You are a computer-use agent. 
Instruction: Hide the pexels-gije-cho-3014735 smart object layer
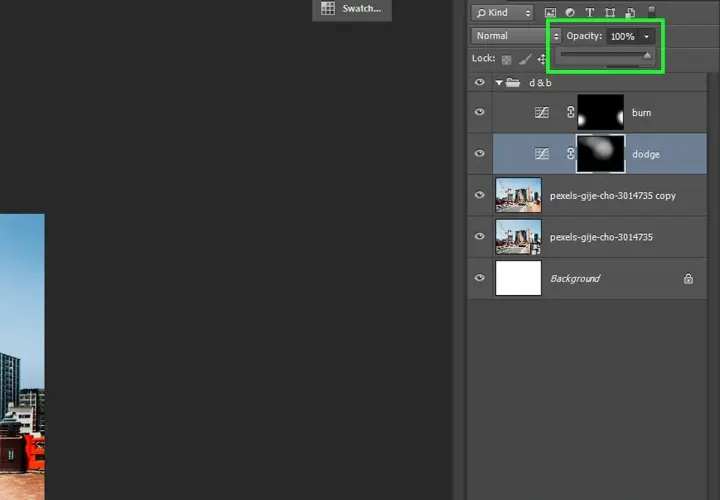tap(479, 236)
